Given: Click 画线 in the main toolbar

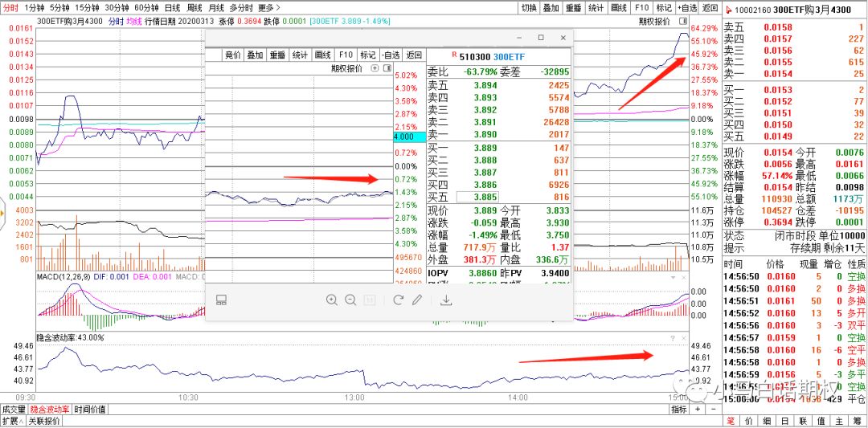Looking at the screenshot, I should click(x=618, y=8).
